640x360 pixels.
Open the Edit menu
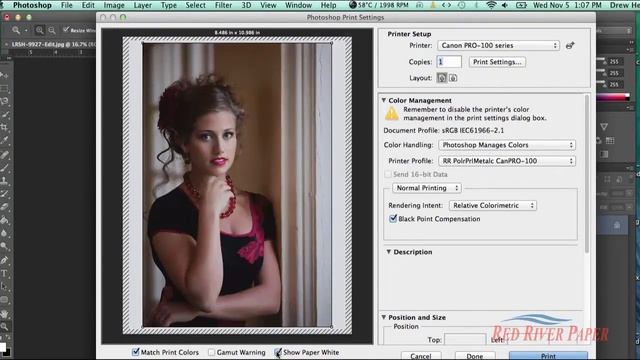tap(88, 5)
